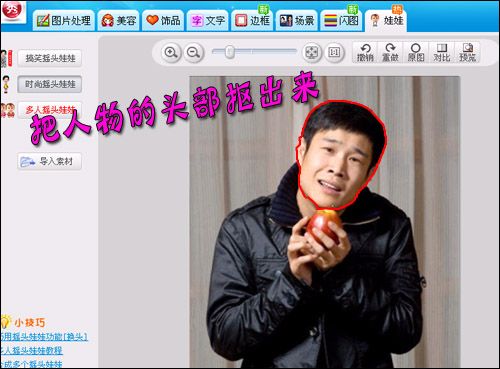Click the fit-to-window icon
The image size is (500, 369).
tap(312, 53)
